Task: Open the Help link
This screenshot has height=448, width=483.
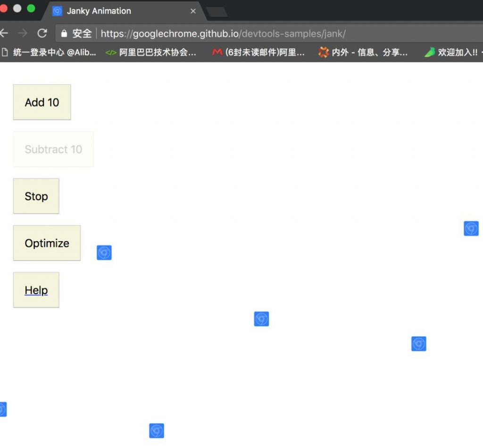Action: point(36,290)
